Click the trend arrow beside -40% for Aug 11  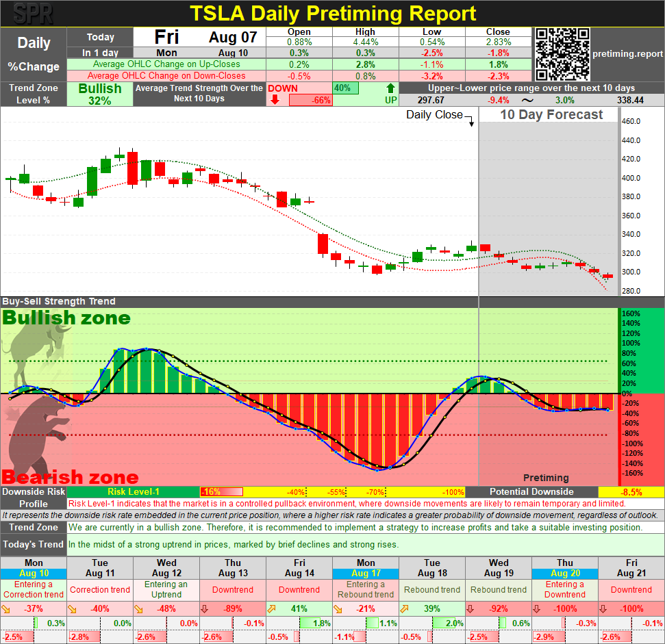[73, 609]
